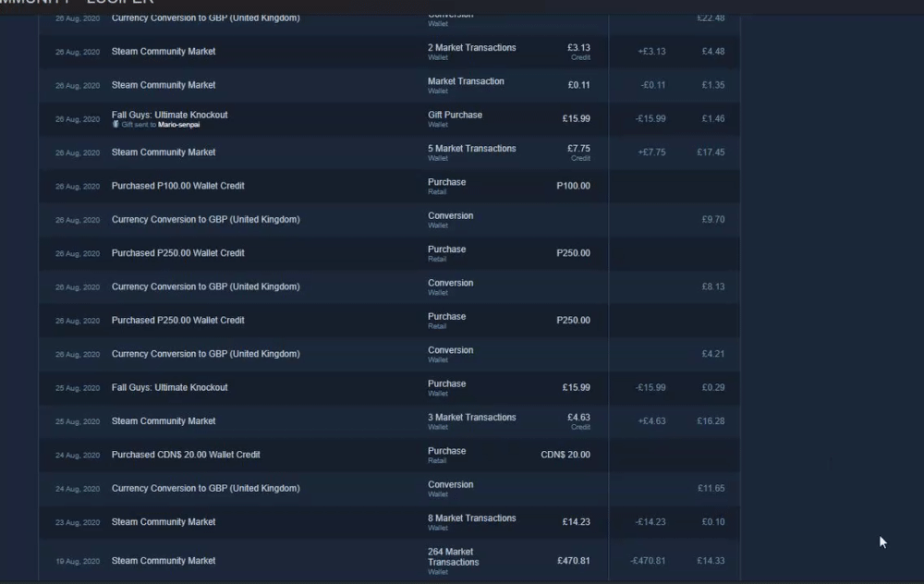The height and width of the screenshot is (584, 924).
Task: Click the £1.35 wallet balance
Action: tap(713, 85)
